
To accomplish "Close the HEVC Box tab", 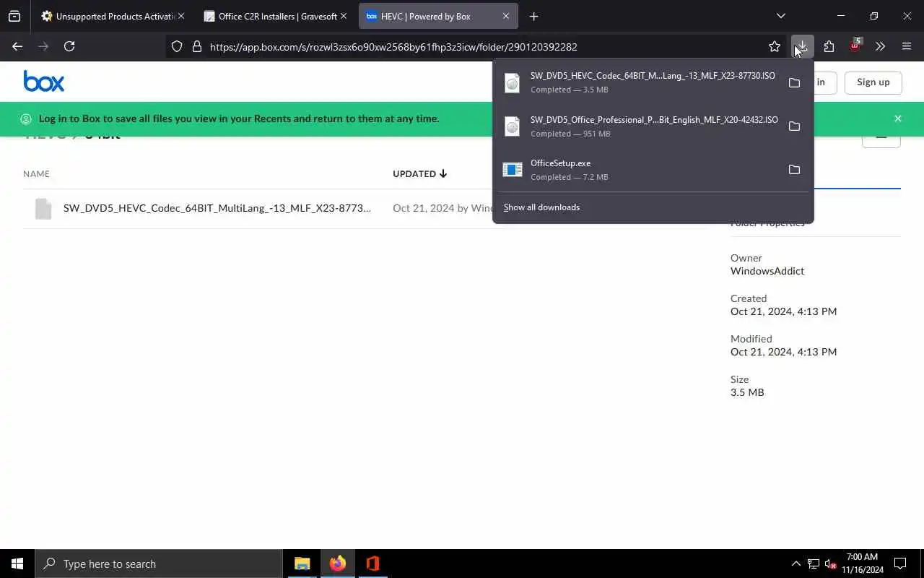I will pyautogui.click(x=505, y=16).
